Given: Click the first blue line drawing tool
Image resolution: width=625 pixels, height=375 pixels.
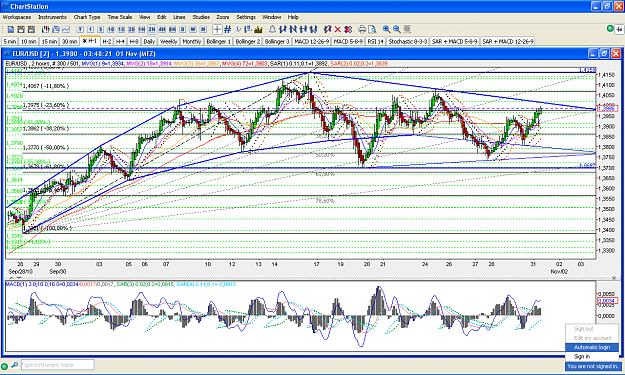Looking at the screenshot, I should pos(283,29).
